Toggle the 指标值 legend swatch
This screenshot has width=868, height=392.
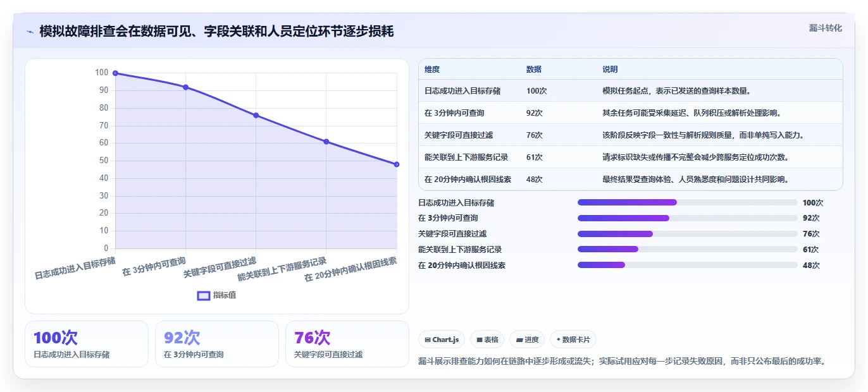204,295
